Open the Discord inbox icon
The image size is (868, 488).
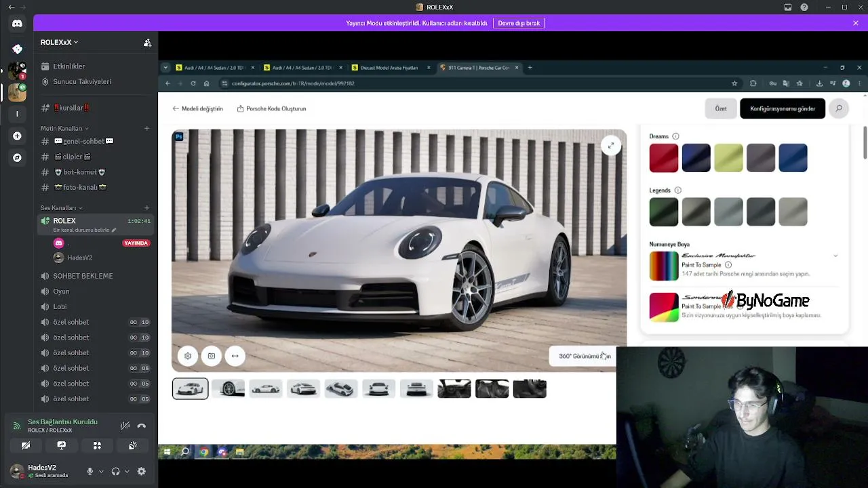(788, 7)
